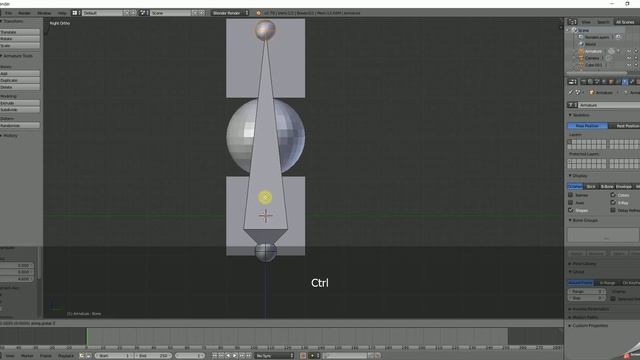Open the outliner editor type icon
The height and width of the screenshot is (360, 640).
point(572,22)
